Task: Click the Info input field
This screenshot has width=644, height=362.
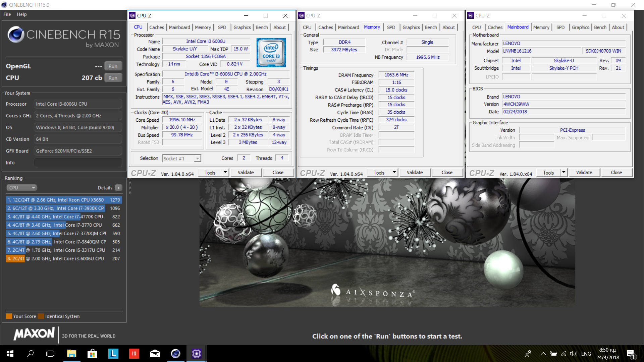Action: pos(78,163)
